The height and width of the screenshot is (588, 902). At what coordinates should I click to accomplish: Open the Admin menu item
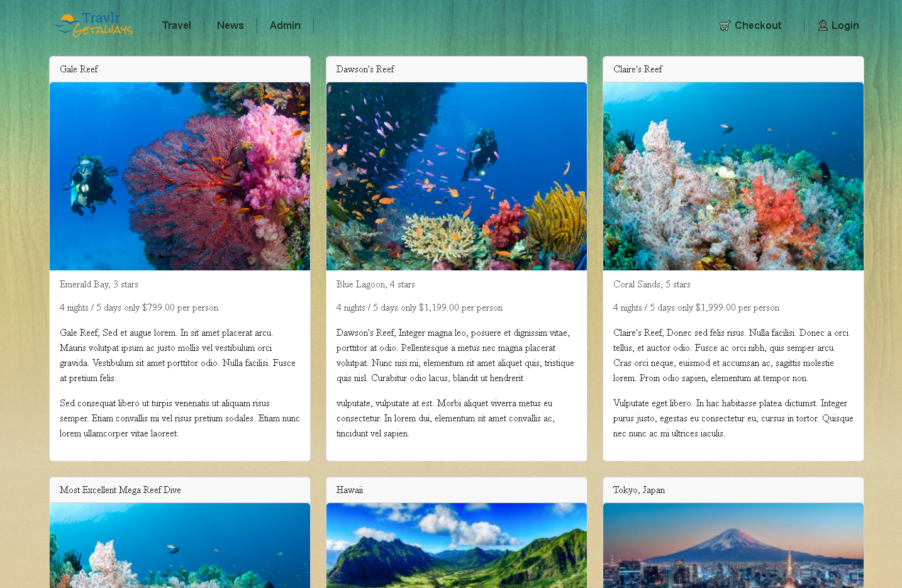coord(285,25)
